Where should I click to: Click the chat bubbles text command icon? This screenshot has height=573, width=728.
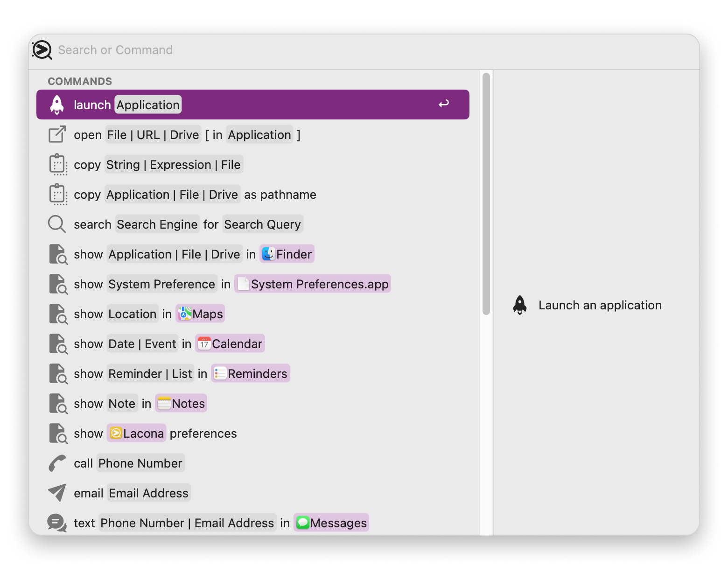tap(57, 523)
